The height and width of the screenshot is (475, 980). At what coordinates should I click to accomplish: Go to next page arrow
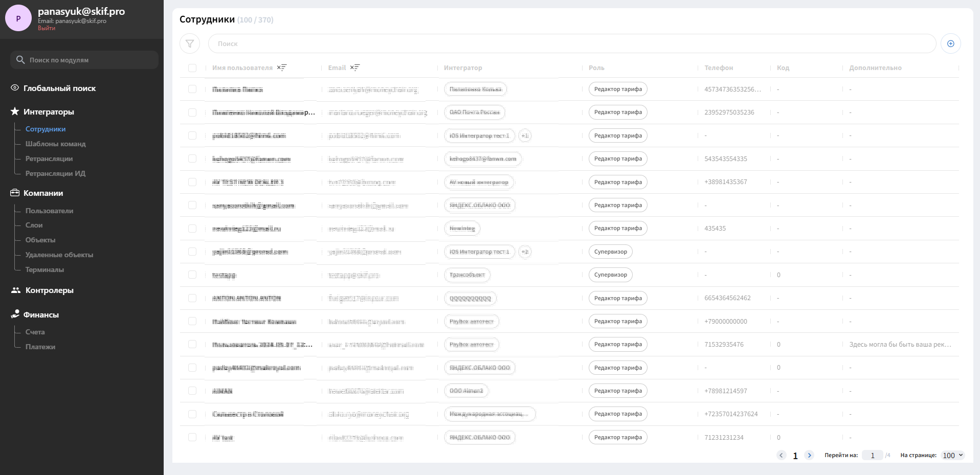point(809,455)
